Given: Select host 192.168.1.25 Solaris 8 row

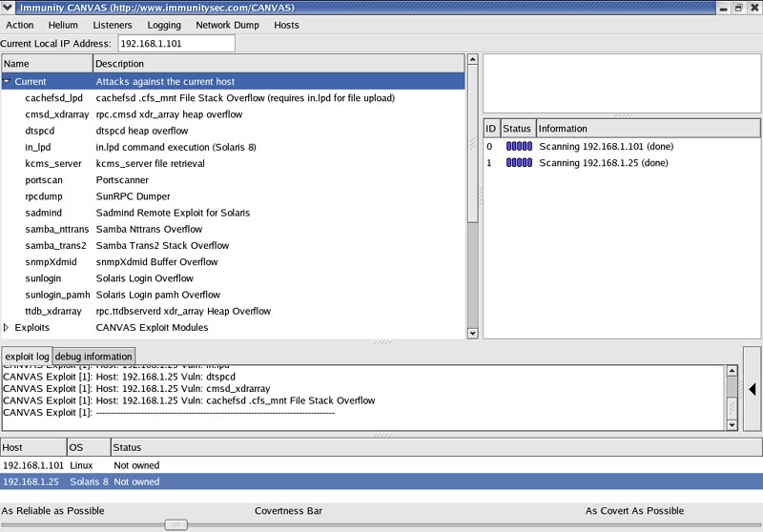Looking at the screenshot, I should pyautogui.click(x=381, y=481).
